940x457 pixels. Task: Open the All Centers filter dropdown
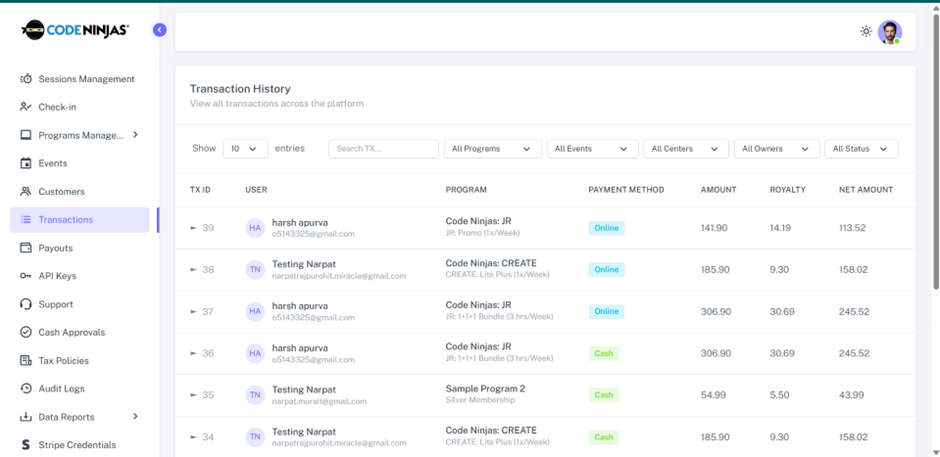686,149
